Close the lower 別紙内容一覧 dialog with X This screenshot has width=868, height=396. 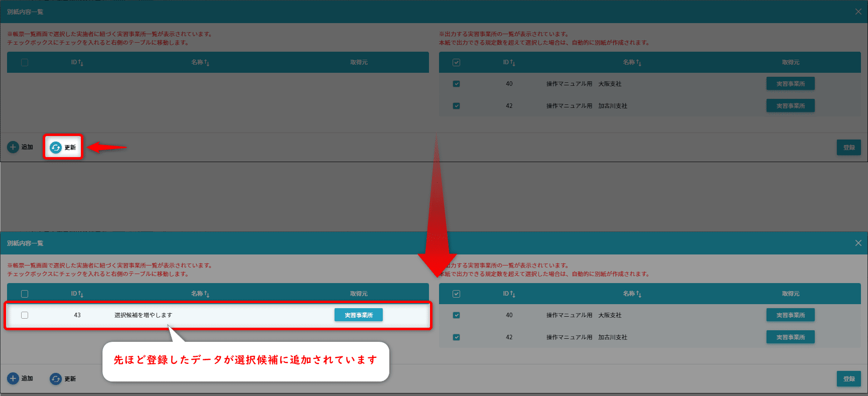coord(858,243)
